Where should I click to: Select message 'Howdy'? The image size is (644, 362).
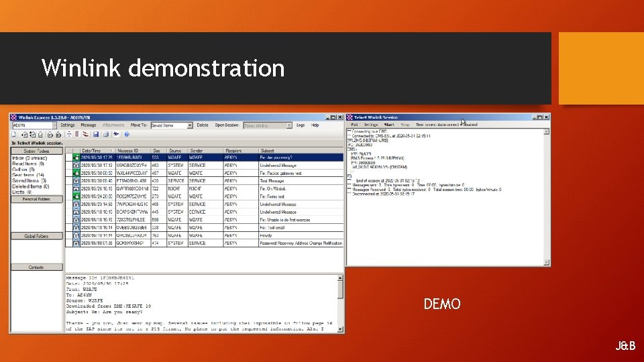tap(205, 235)
